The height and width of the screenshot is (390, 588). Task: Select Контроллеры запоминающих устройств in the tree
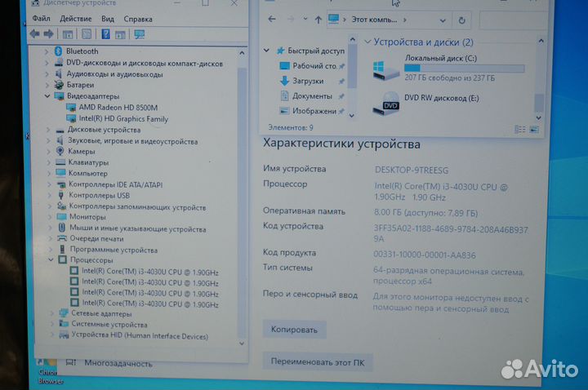pyautogui.click(x=138, y=206)
